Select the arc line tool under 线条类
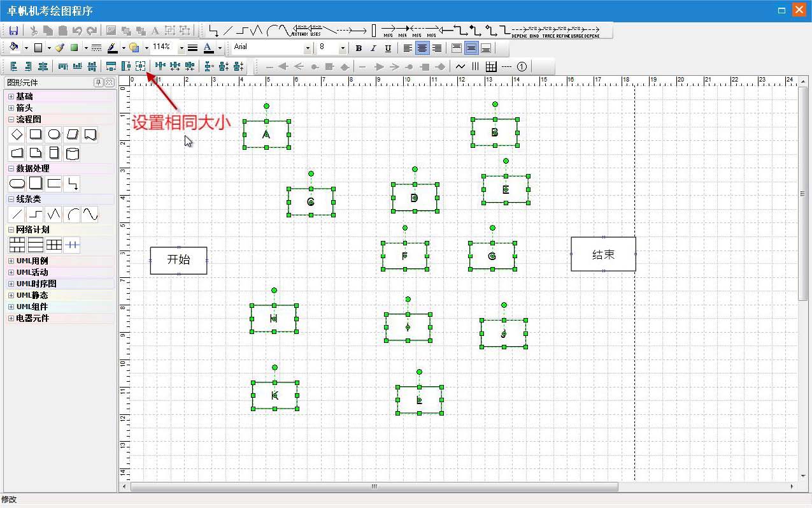812x508 pixels. click(x=72, y=214)
